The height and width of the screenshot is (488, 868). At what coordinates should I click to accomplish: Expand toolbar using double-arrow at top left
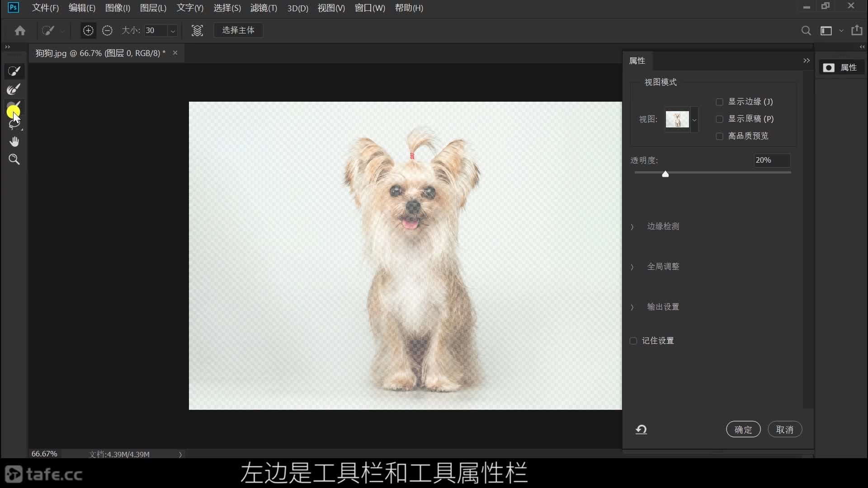(x=7, y=47)
